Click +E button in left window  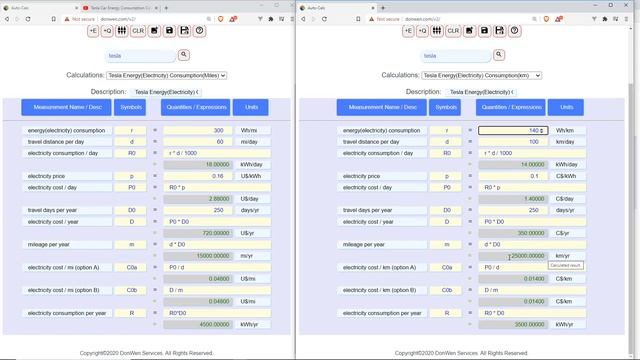click(93, 31)
